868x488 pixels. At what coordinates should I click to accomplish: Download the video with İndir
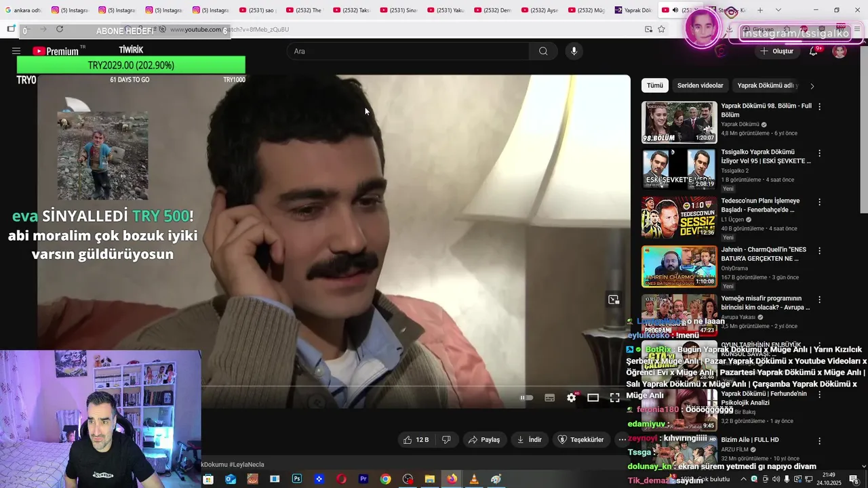coord(530,440)
